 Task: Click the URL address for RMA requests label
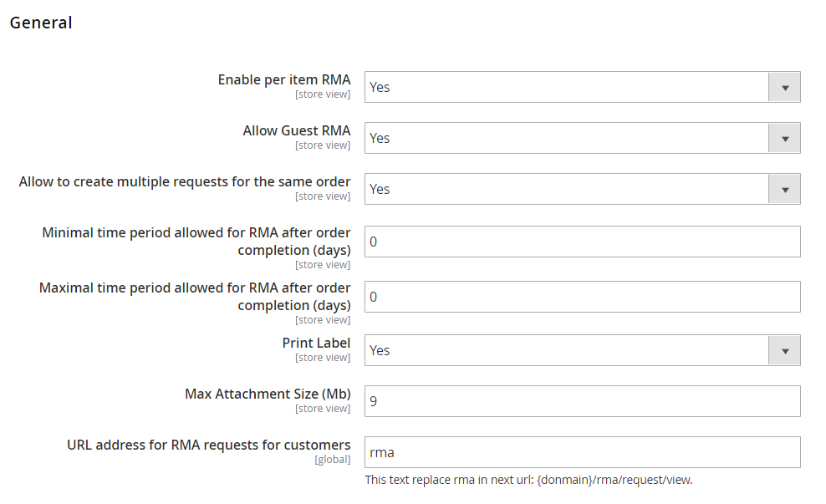point(209,445)
